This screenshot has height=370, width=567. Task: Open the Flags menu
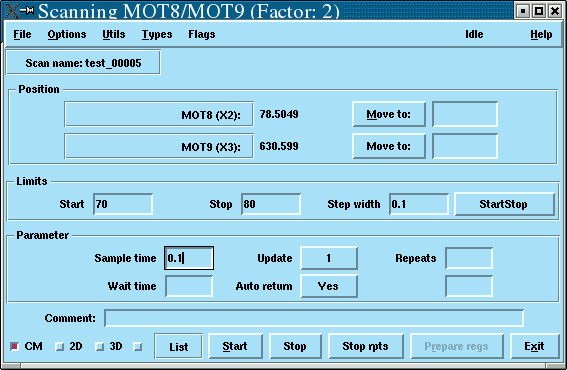coord(202,34)
